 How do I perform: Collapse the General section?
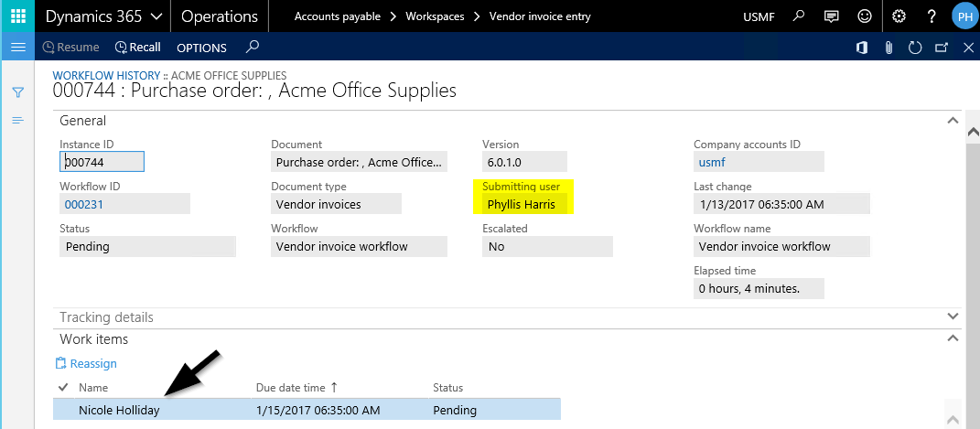952,121
